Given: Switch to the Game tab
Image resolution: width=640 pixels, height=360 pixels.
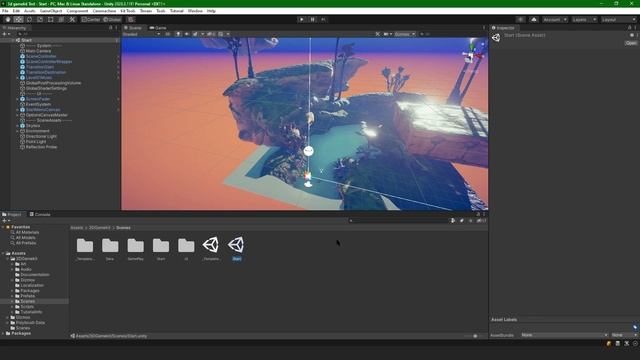Looking at the screenshot, I should pos(158,28).
